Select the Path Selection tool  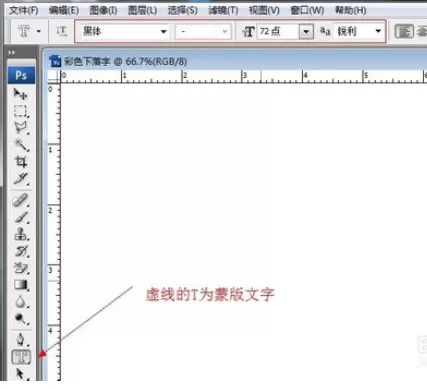coord(21,374)
